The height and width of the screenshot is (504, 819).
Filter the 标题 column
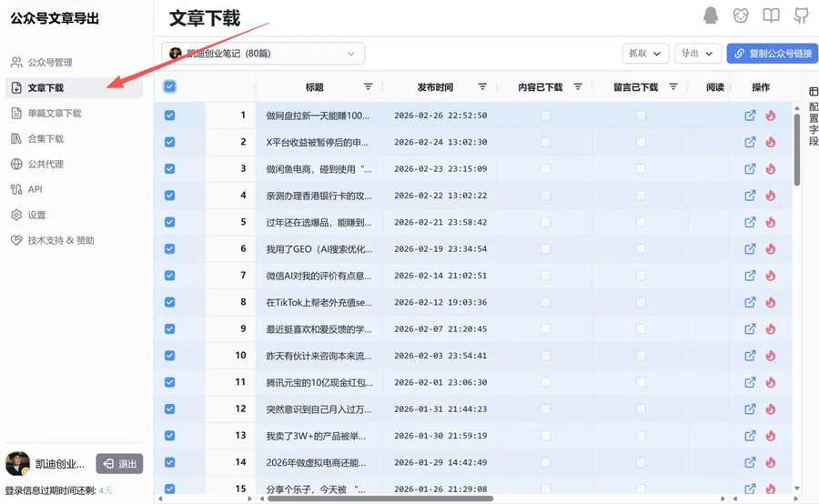pyautogui.click(x=369, y=86)
